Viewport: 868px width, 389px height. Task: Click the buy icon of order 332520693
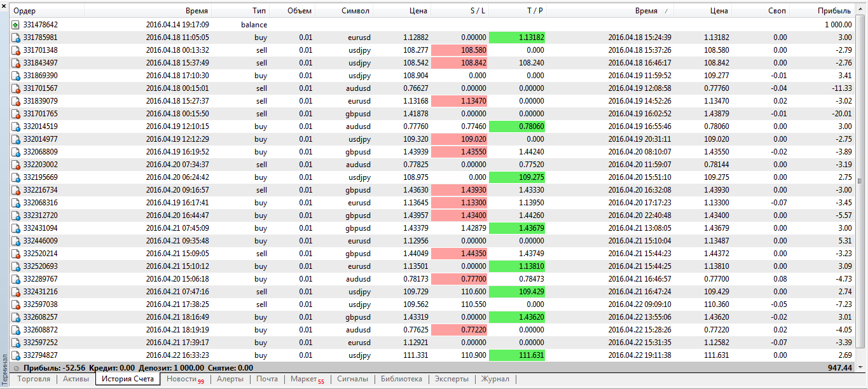[16, 266]
